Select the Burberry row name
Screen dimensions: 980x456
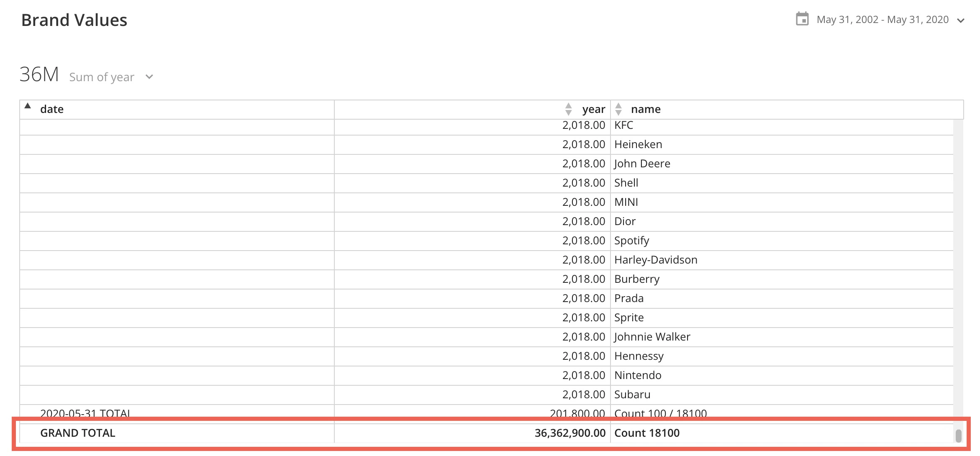637,279
